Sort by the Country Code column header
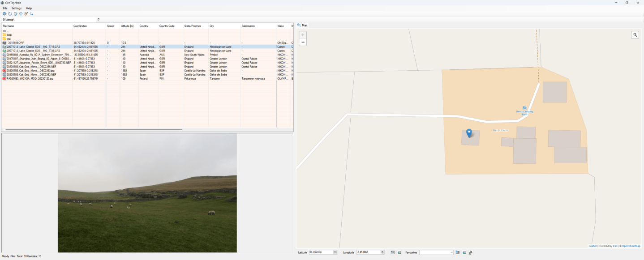 click(170, 26)
